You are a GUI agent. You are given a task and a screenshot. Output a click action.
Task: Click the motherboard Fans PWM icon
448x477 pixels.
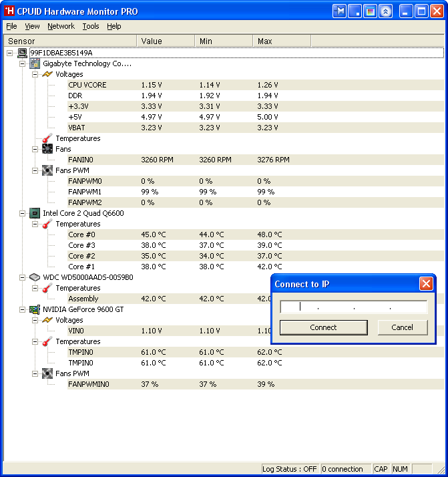tap(47, 170)
